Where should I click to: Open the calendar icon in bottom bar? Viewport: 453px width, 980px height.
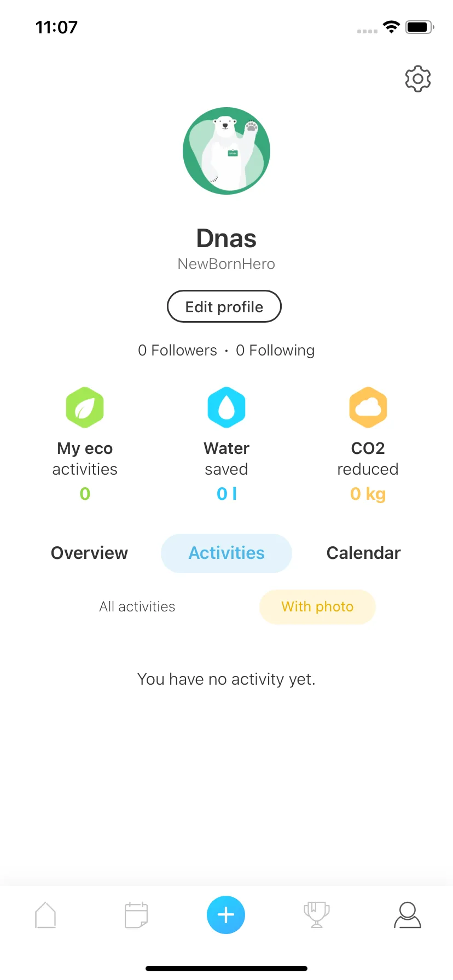[x=136, y=915]
